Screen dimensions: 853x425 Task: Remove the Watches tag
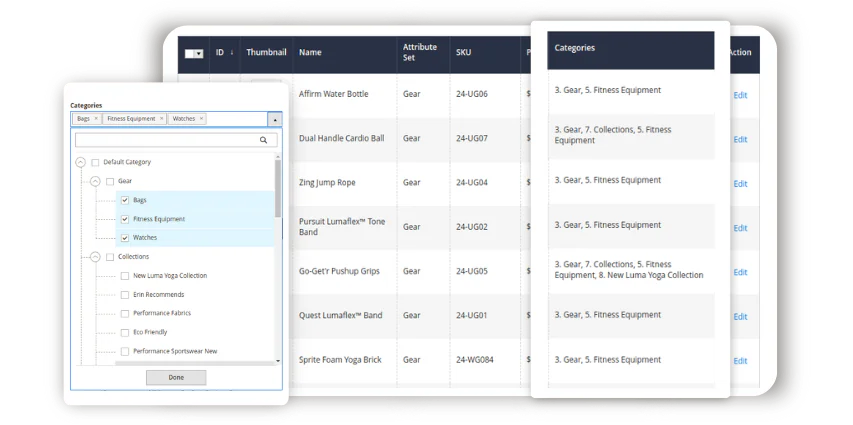201,119
